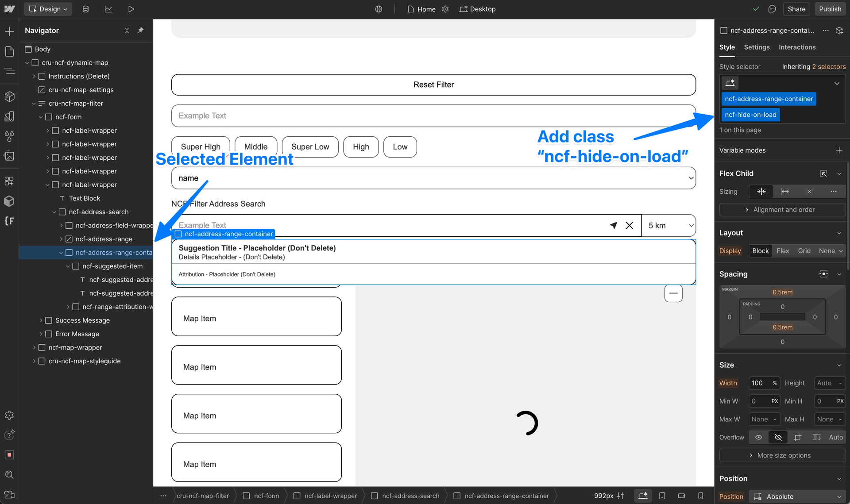Screen dimensions: 850x504
Task: Open spacing options icon beside Spacing header
Action: click(823, 274)
